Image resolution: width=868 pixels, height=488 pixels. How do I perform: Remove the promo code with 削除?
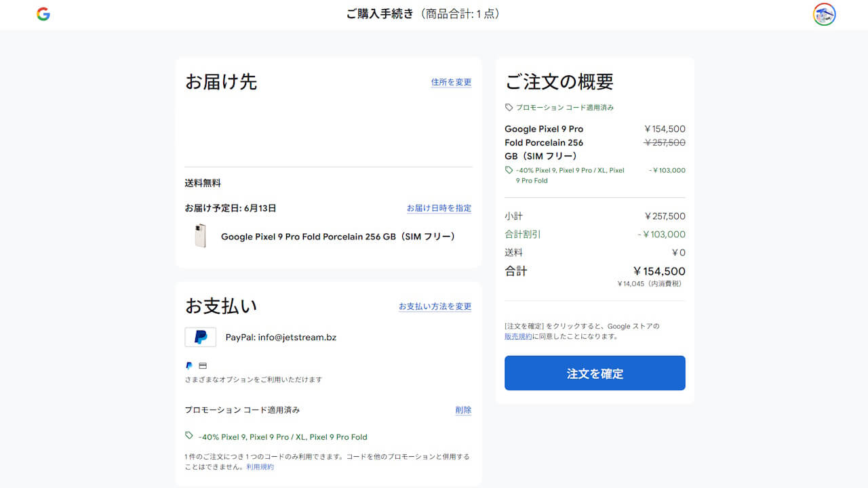point(463,410)
